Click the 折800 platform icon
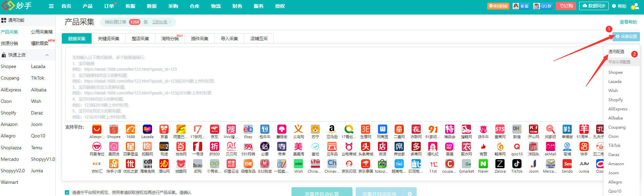The width and height of the screenshot is (644, 196). click(214, 146)
